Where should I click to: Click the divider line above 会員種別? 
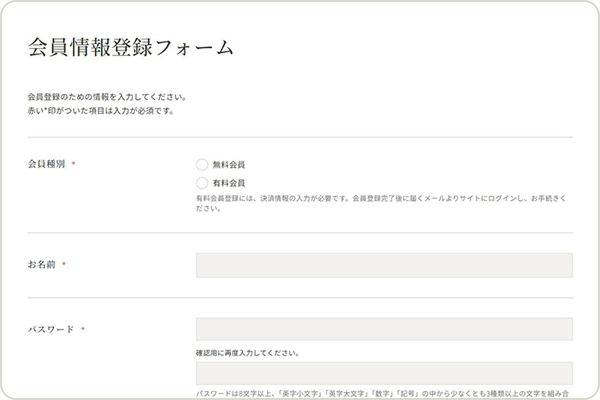pyautogui.click(x=300, y=136)
